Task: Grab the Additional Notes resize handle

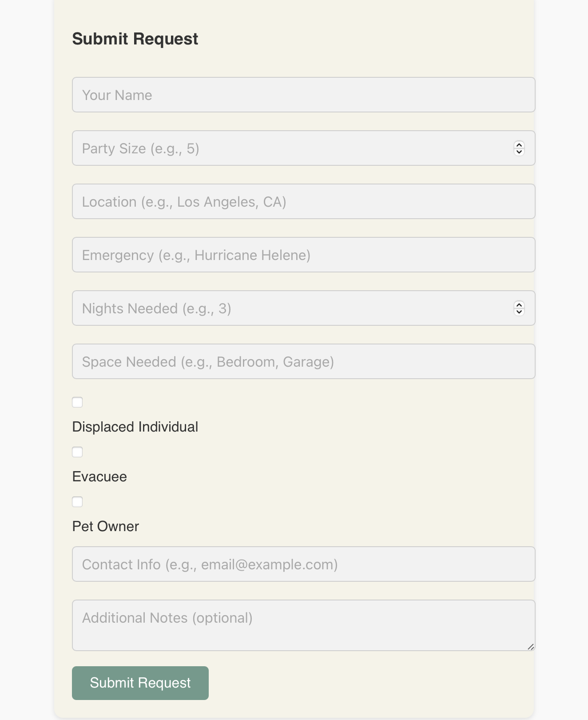Action: click(531, 647)
